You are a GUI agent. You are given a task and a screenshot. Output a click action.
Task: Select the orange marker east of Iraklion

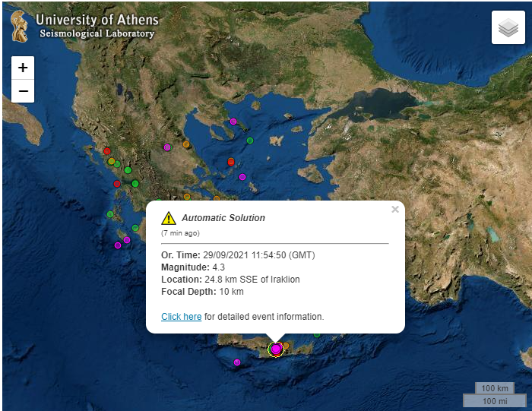[286, 346]
